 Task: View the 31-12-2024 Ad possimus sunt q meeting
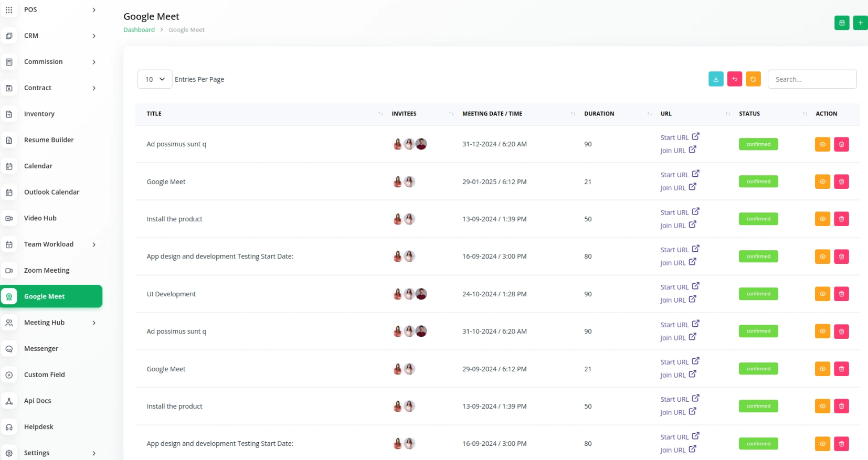point(822,144)
